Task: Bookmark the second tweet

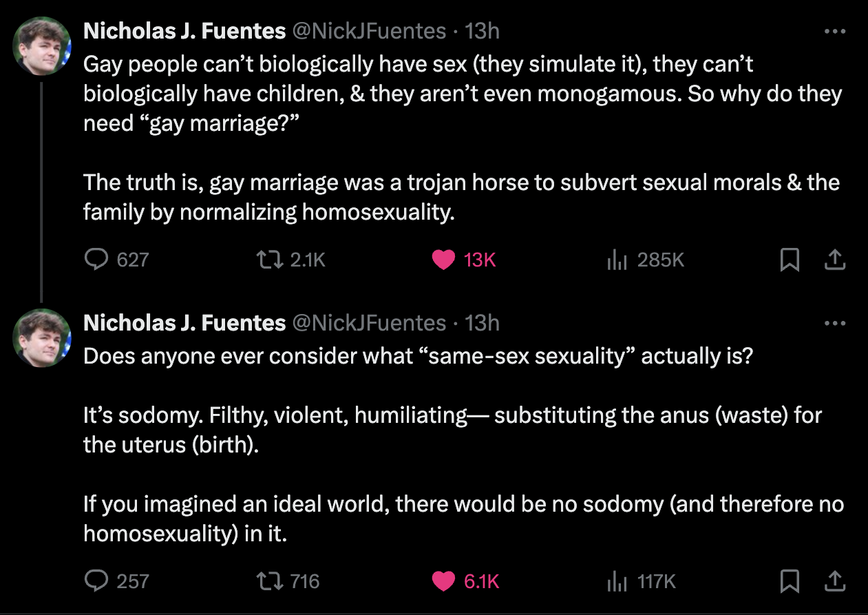Action: pos(790,581)
